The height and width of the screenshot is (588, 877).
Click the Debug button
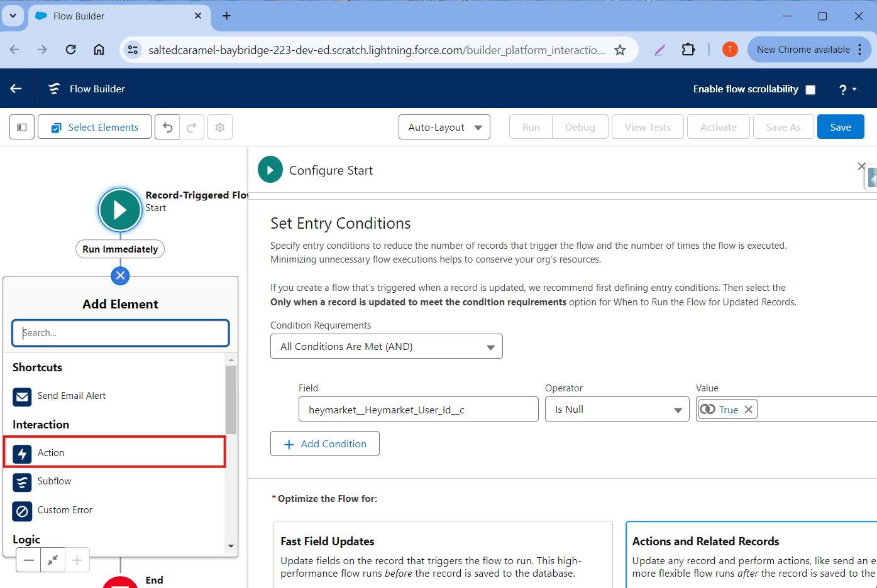580,127
